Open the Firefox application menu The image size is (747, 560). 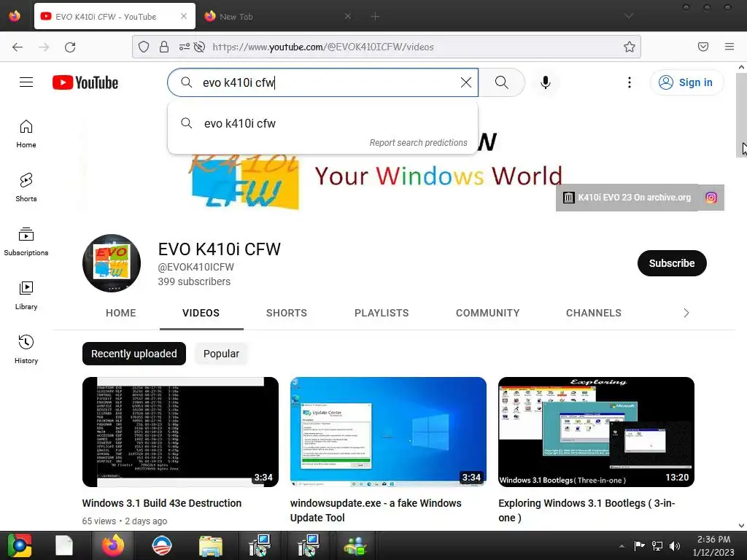pyautogui.click(x=729, y=47)
